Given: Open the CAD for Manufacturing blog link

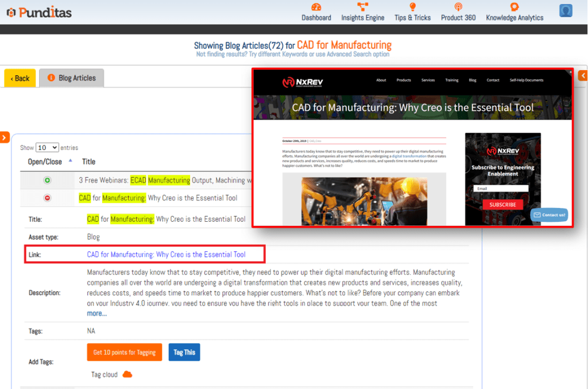Looking at the screenshot, I should coord(166,255).
